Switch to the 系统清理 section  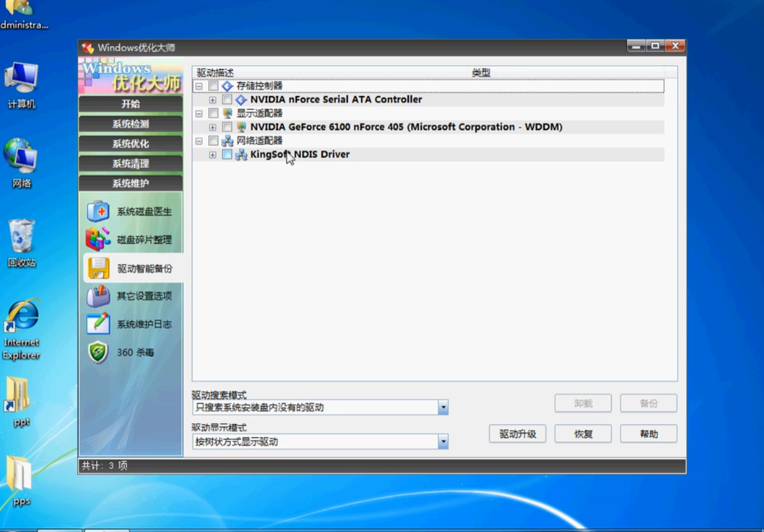(131, 164)
